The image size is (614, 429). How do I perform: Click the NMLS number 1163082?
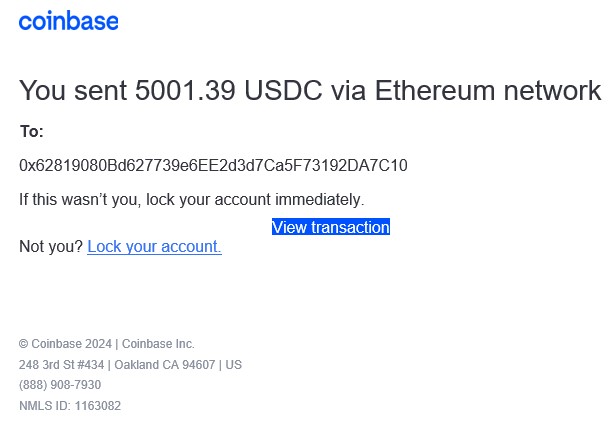(x=98, y=406)
